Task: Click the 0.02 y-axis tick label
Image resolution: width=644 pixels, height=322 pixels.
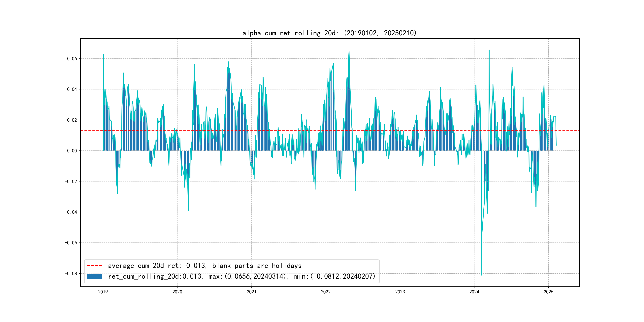Action: [72, 120]
